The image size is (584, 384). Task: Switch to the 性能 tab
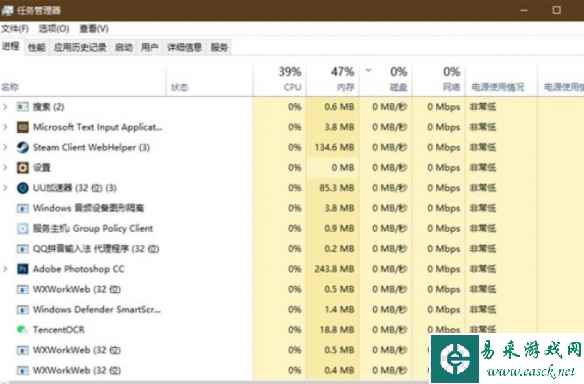(36, 47)
